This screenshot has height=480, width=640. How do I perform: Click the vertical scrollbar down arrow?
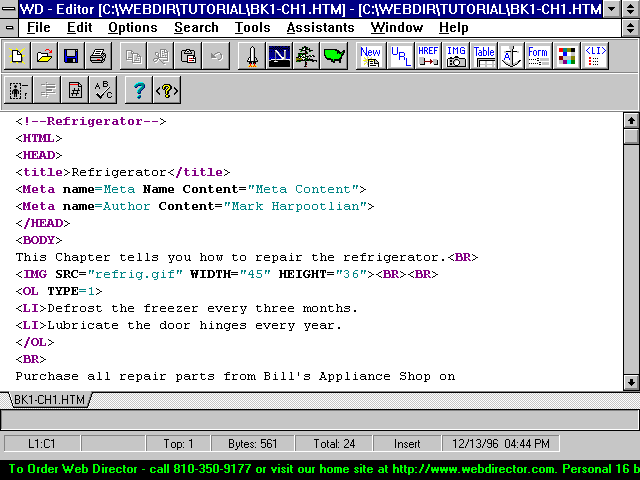pyautogui.click(x=631, y=382)
